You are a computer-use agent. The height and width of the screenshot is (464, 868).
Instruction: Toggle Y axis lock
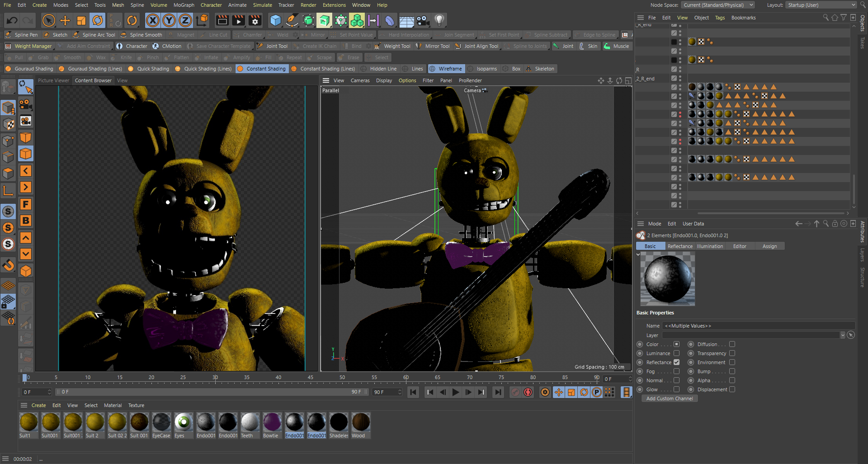pos(169,20)
